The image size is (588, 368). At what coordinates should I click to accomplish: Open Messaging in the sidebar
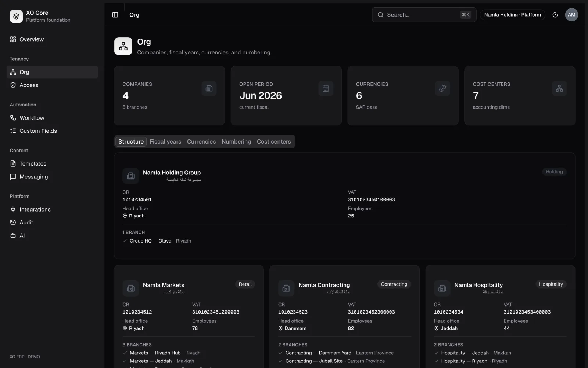pyautogui.click(x=52, y=177)
